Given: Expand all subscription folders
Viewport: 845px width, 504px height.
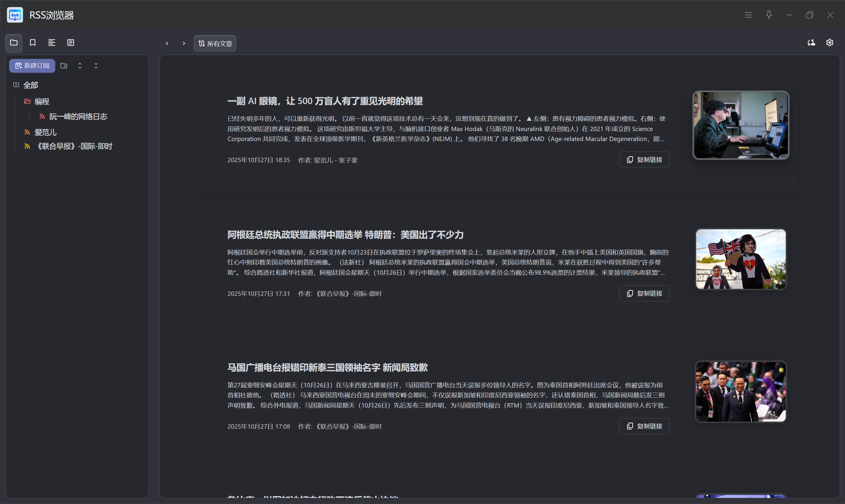Looking at the screenshot, I should click(x=80, y=66).
